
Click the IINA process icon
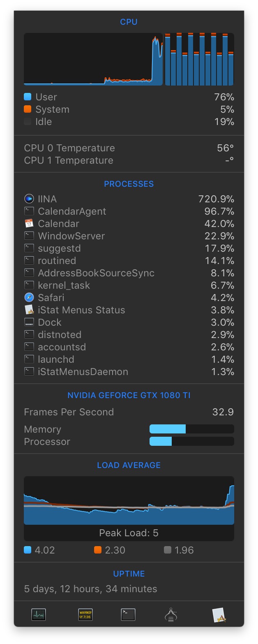click(29, 199)
